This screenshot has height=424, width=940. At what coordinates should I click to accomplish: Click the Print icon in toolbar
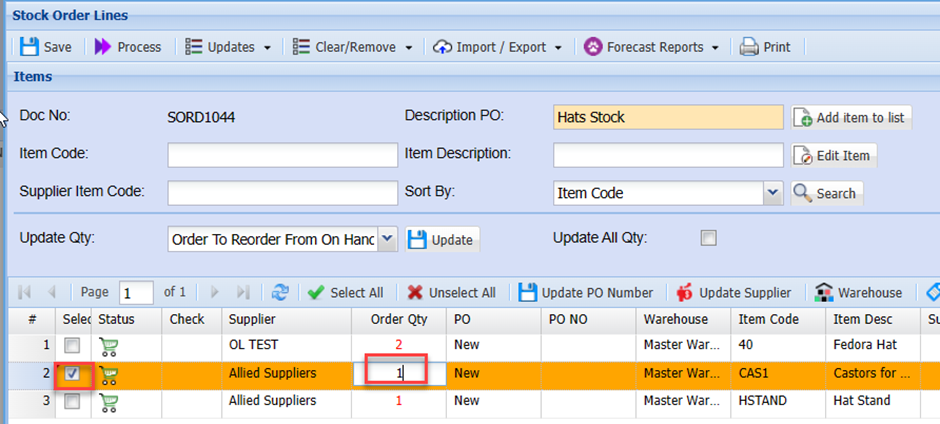point(749,47)
